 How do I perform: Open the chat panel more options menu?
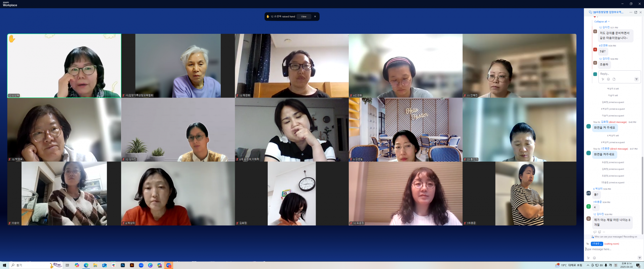[x=631, y=12]
